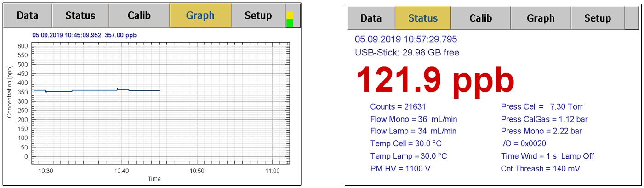644x188 pixels.
Task: Open Data tab in right status panel
Action: coord(371,18)
